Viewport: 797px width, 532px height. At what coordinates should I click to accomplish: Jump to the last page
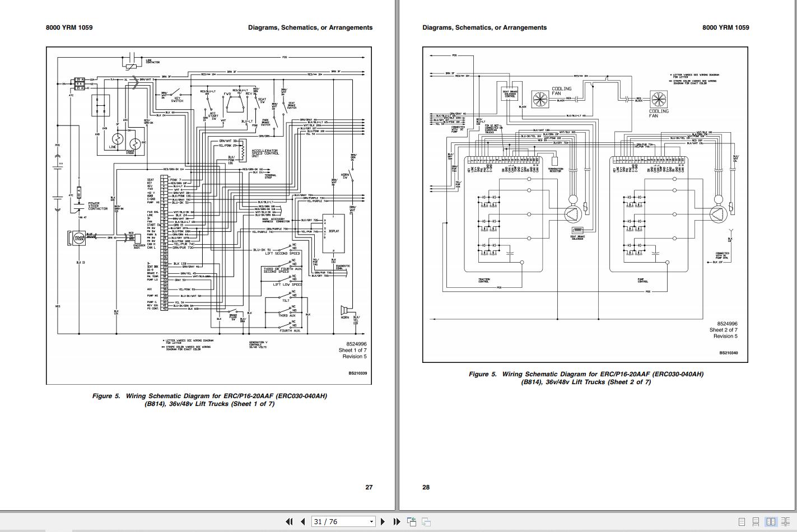tap(397, 521)
